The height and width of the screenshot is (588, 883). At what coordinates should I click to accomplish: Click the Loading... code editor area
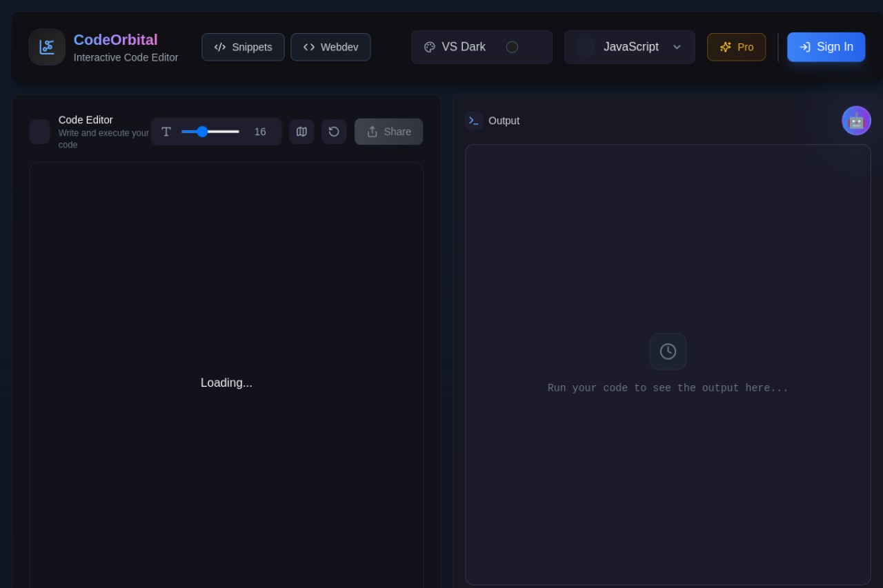(x=226, y=383)
